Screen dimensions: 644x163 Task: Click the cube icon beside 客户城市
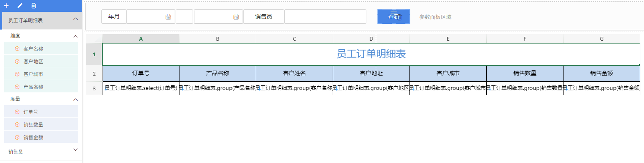pyautogui.click(x=17, y=74)
